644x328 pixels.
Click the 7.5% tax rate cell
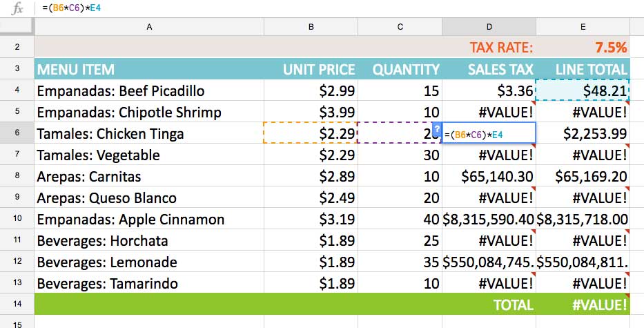click(583, 48)
